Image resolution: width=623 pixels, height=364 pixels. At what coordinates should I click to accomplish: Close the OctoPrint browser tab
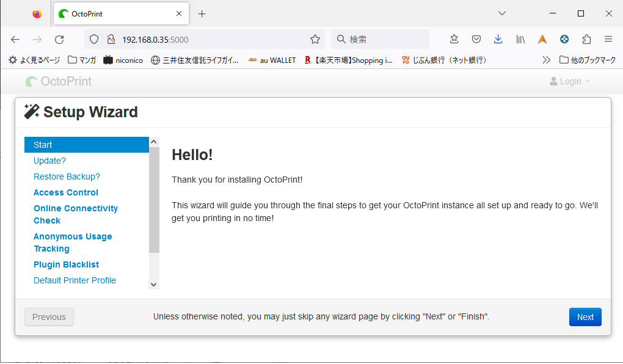click(x=179, y=13)
